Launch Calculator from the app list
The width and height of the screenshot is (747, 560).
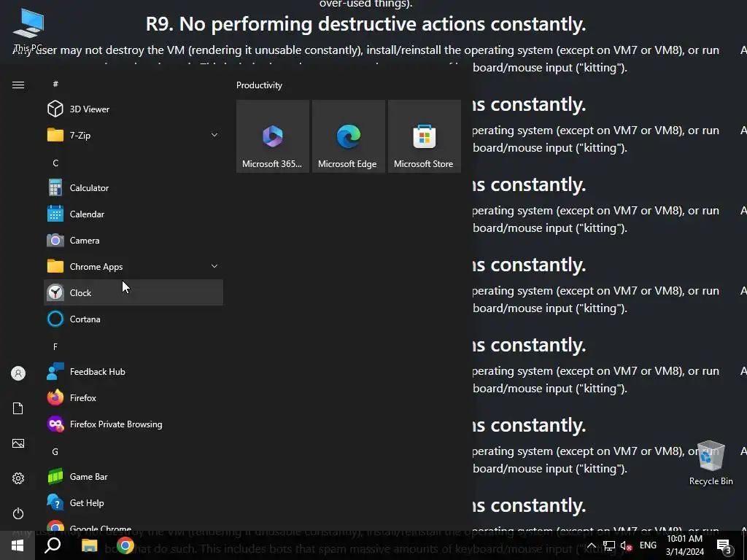coord(133,187)
